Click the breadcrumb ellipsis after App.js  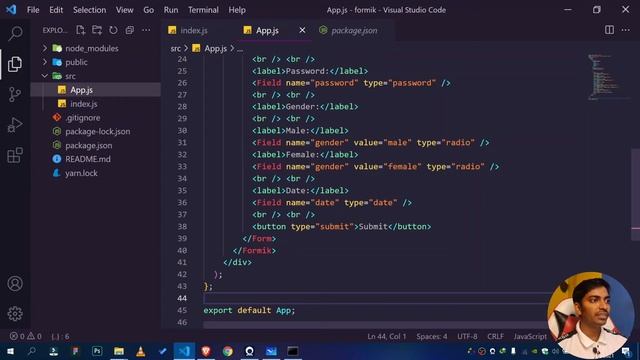(x=240, y=49)
